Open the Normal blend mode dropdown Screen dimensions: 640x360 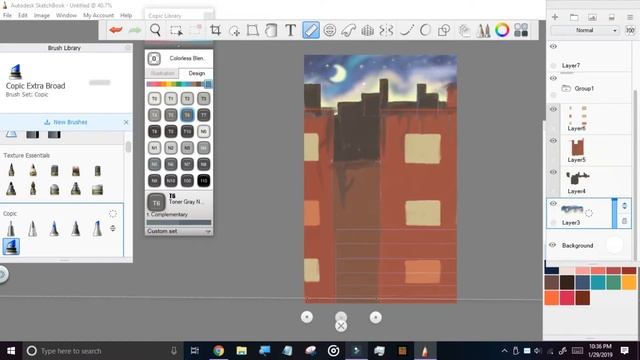584,30
